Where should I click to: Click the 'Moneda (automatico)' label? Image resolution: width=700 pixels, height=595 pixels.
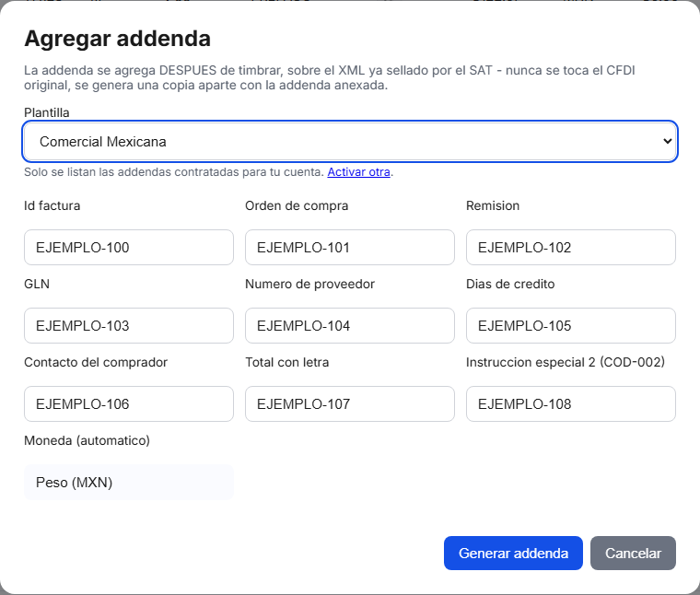(87, 440)
